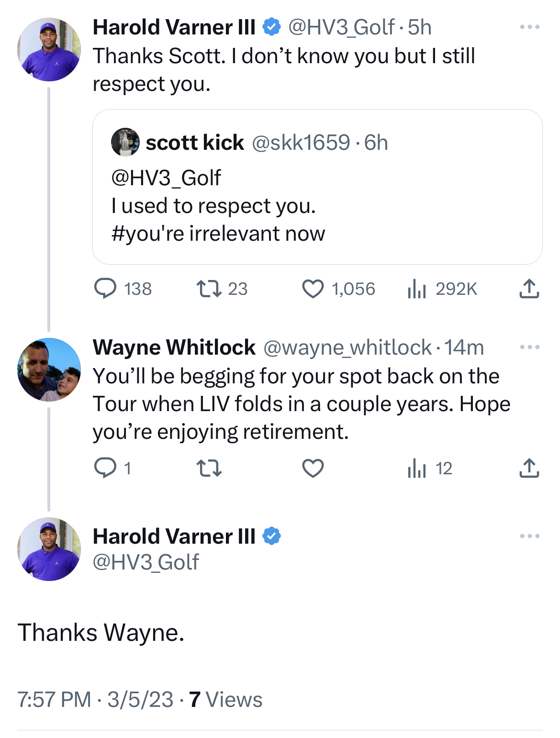This screenshot has width=560, height=738.
Task: Like the tweet with 1,056 likes
Action: point(313,289)
